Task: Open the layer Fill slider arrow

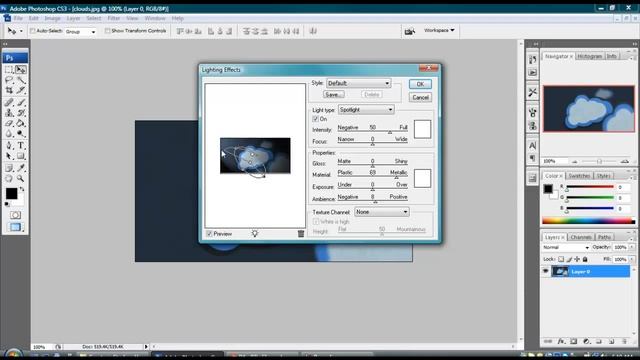Action: (632, 259)
